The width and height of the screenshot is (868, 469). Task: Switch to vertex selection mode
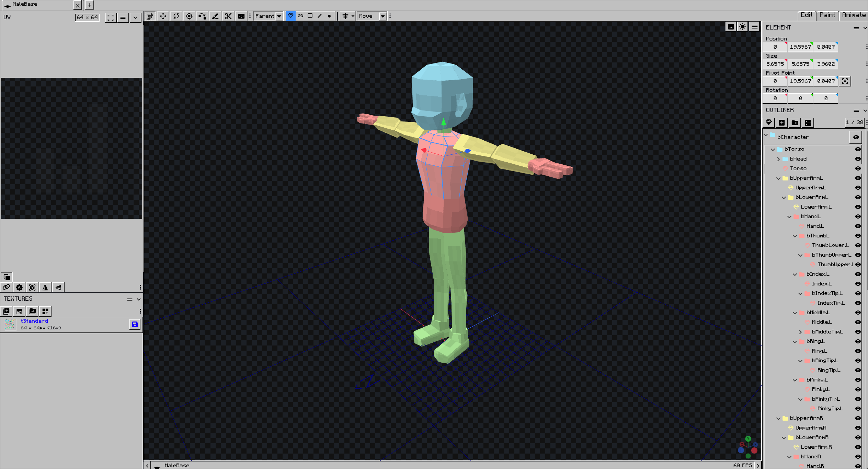[329, 16]
